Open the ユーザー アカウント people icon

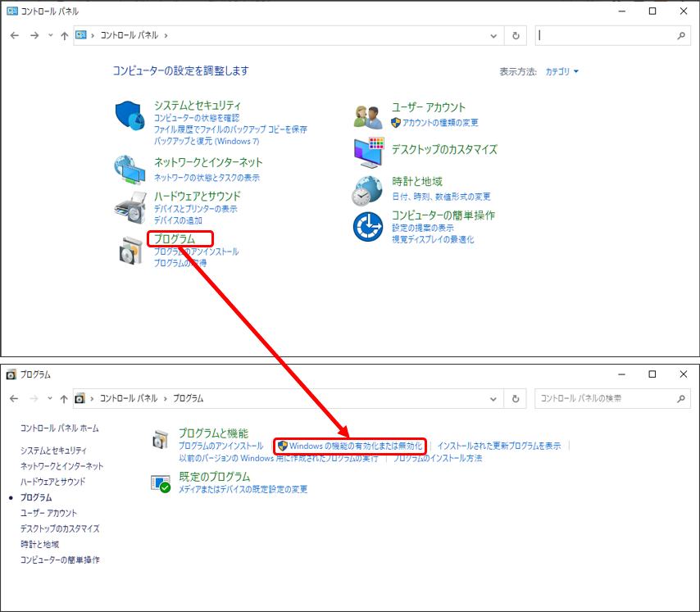[x=368, y=116]
